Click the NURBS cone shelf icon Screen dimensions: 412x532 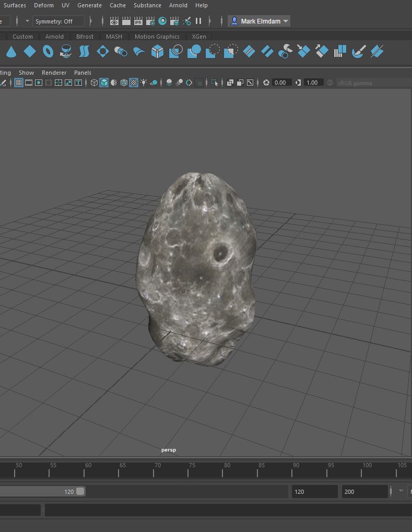point(11,51)
